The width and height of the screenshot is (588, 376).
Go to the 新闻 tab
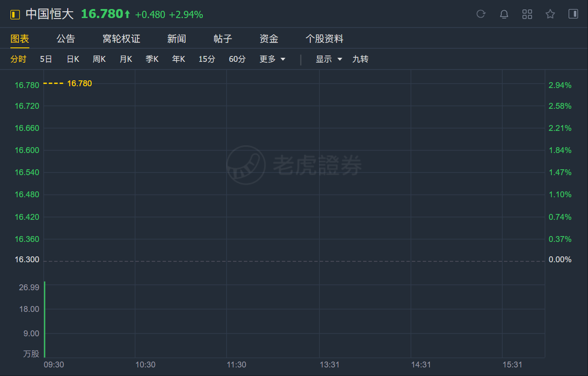177,39
